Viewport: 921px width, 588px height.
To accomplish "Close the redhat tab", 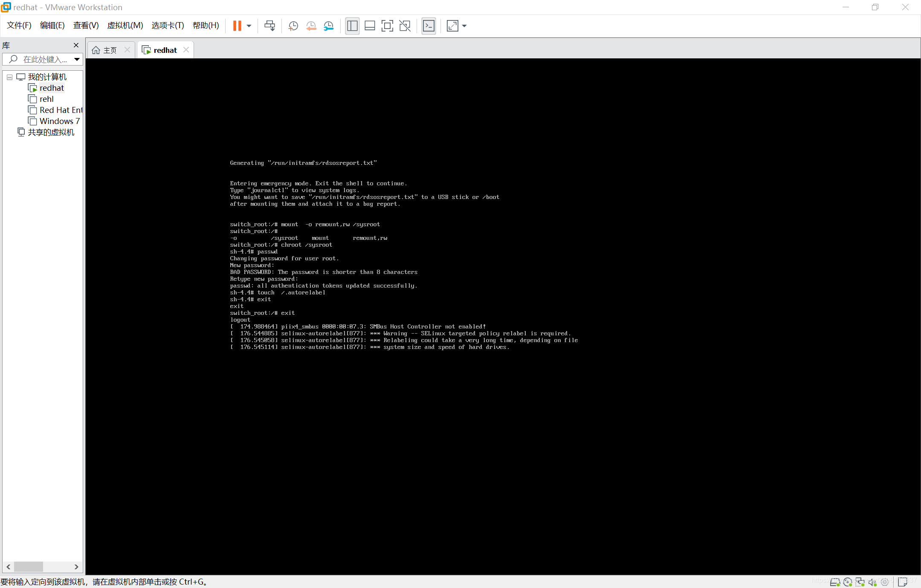I will point(186,50).
